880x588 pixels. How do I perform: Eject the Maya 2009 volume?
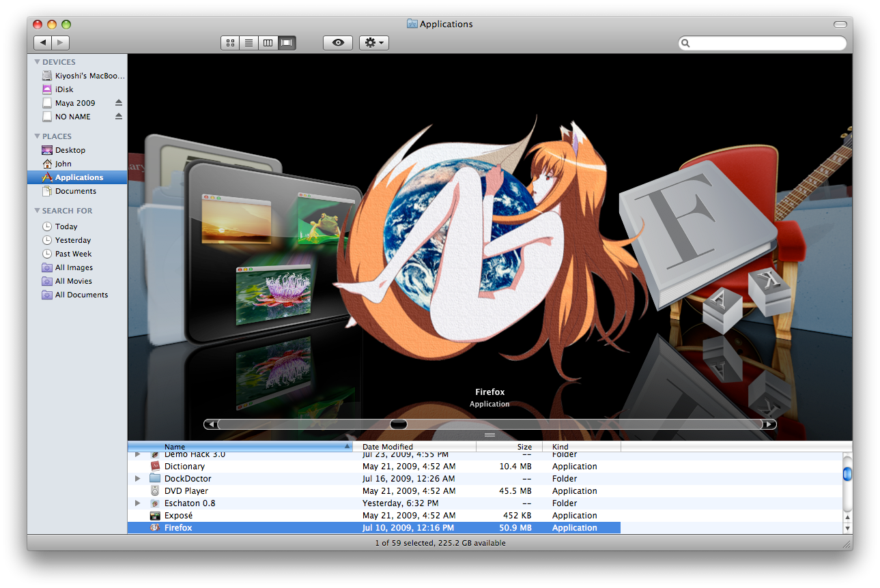[119, 103]
